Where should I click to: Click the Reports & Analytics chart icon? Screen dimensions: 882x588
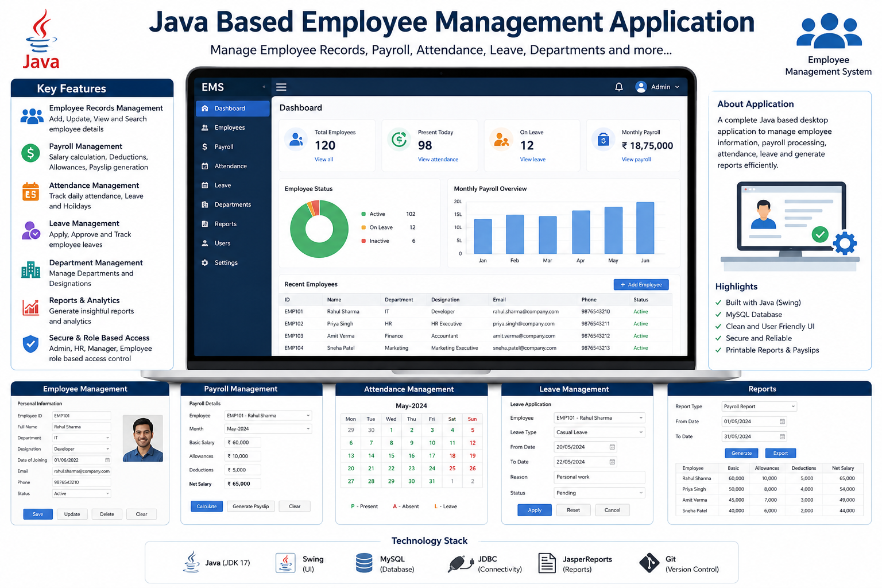pyautogui.click(x=31, y=307)
